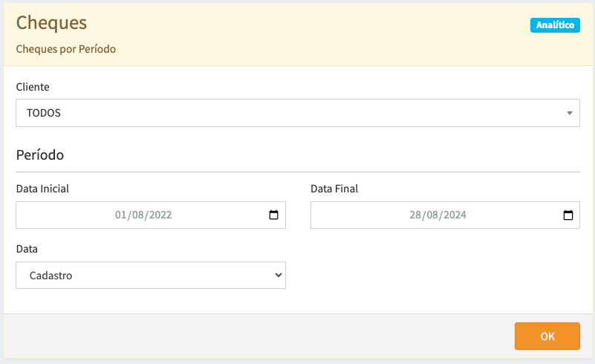Open the Data select showing Cadastro
Image resolution: width=595 pixels, height=364 pixels.
[x=151, y=275]
